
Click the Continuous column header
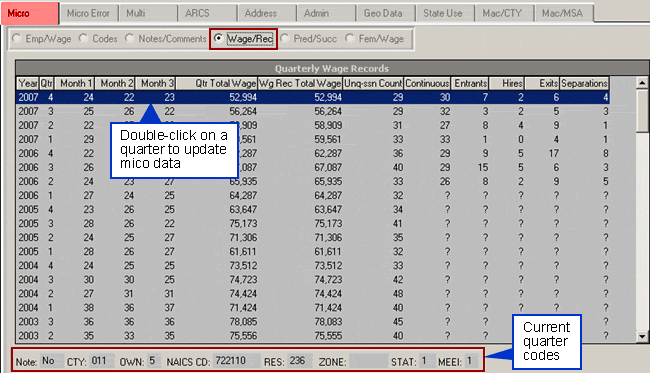click(427, 83)
